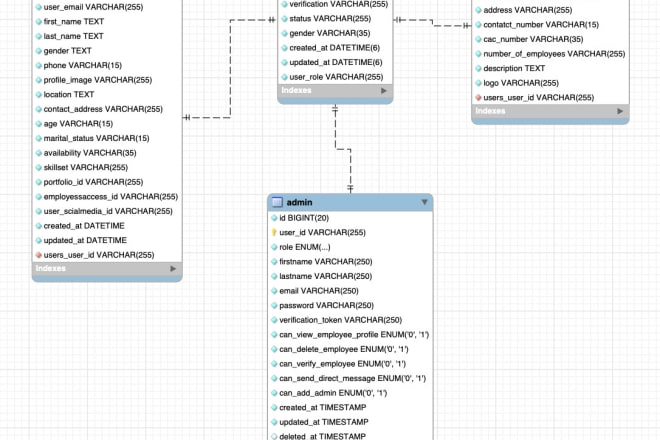Select the description TEXT column

pos(514,68)
